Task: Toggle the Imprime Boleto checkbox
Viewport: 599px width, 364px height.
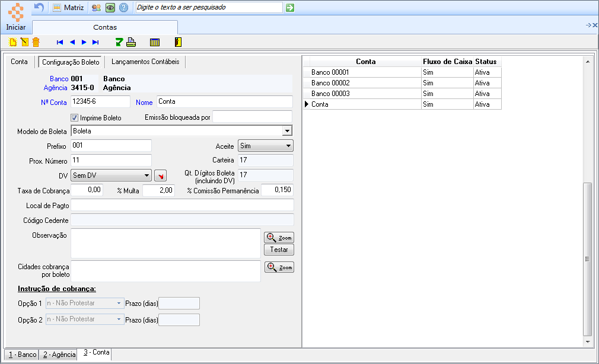Action: point(75,117)
